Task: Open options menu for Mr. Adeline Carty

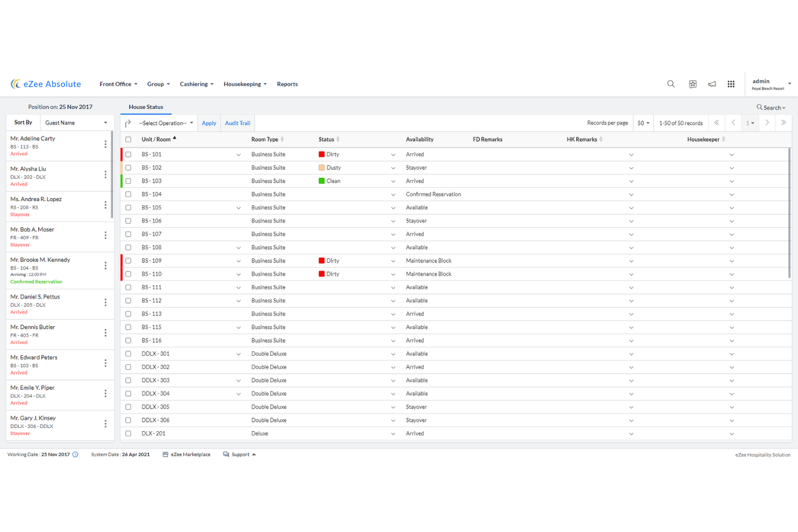Action: (105, 144)
